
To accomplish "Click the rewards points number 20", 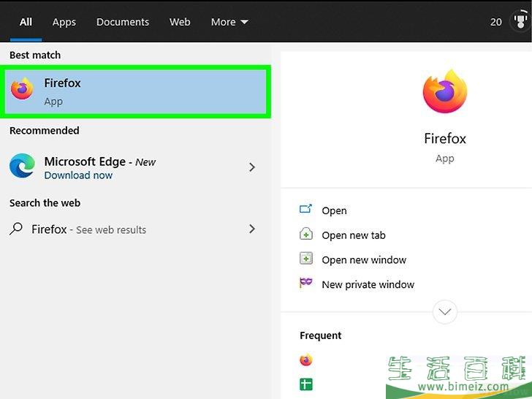I will [495, 22].
